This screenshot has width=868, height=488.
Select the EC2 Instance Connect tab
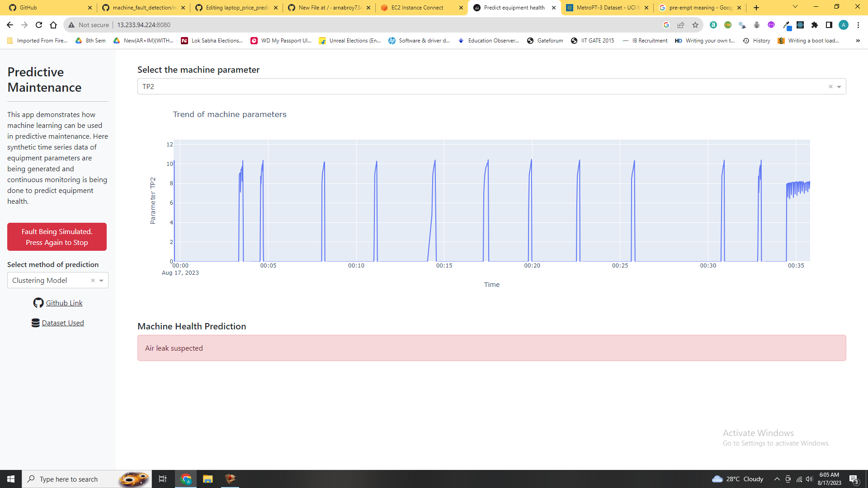(416, 8)
